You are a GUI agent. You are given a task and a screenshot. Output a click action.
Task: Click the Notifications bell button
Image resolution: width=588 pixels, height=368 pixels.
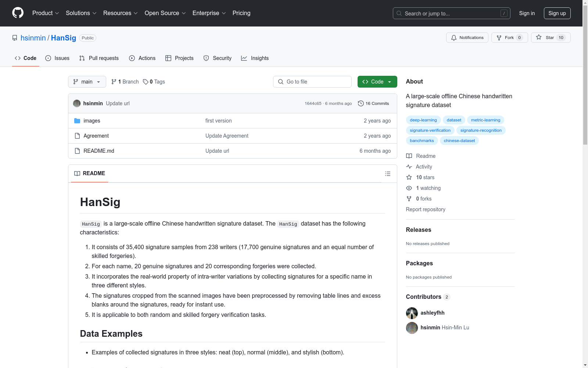(467, 38)
